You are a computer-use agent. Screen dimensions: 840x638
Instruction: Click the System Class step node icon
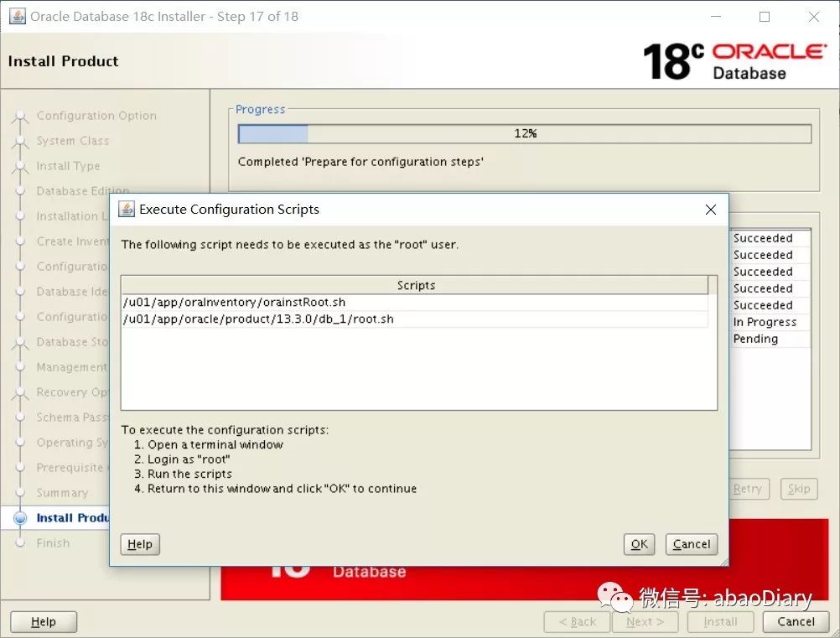click(20, 141)
